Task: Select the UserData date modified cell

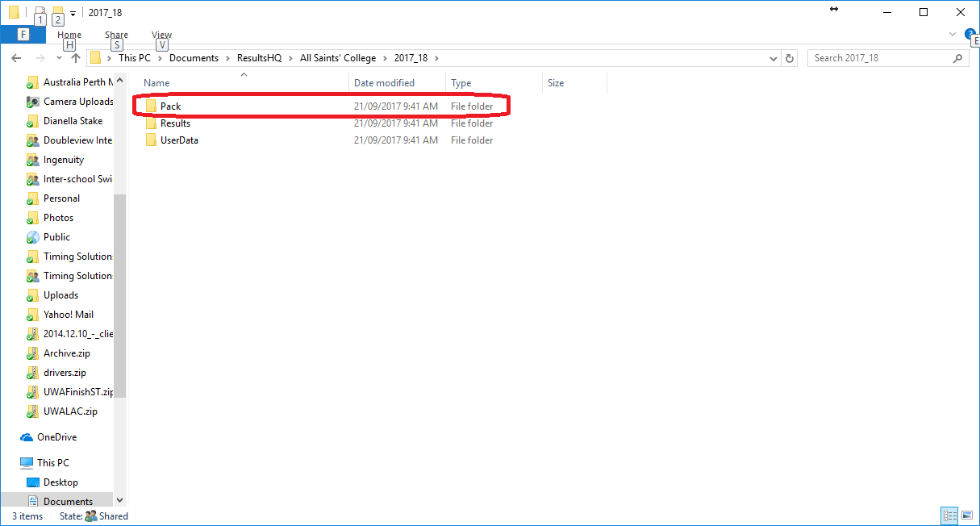Action: [396, 140]
